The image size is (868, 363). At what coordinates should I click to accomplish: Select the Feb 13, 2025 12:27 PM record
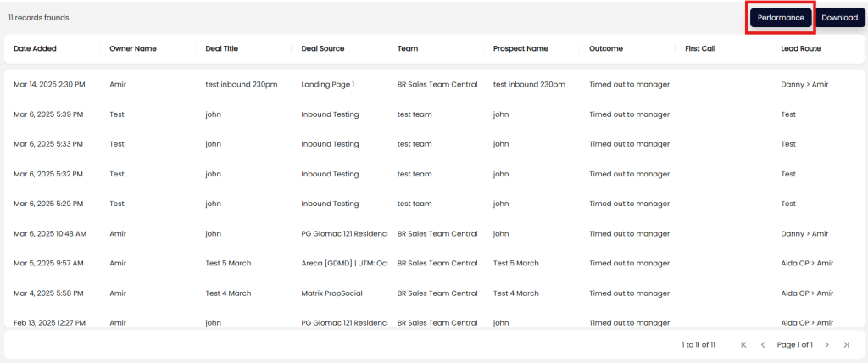click(x=49, y=322)
